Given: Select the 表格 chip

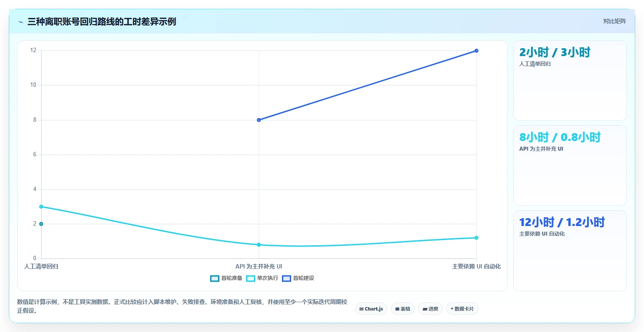Looking at the screenshot, I should tap(403, 309).
